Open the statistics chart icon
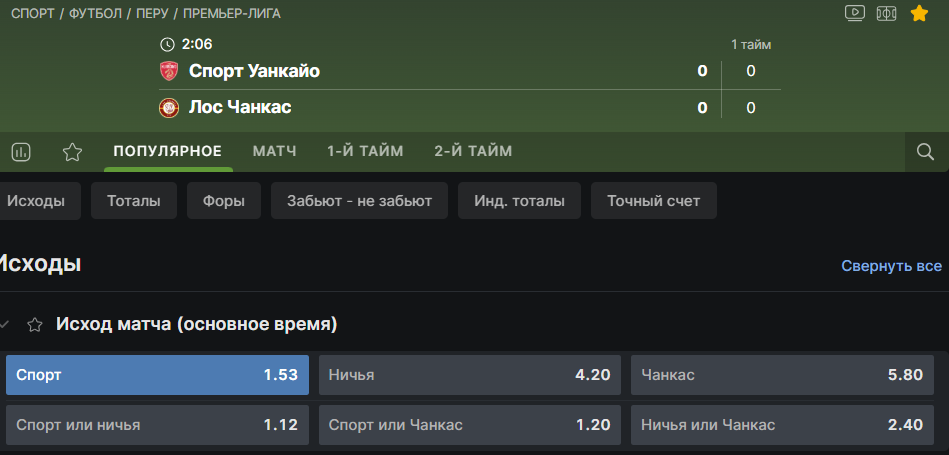949x455 pixels. click(21, 152)
